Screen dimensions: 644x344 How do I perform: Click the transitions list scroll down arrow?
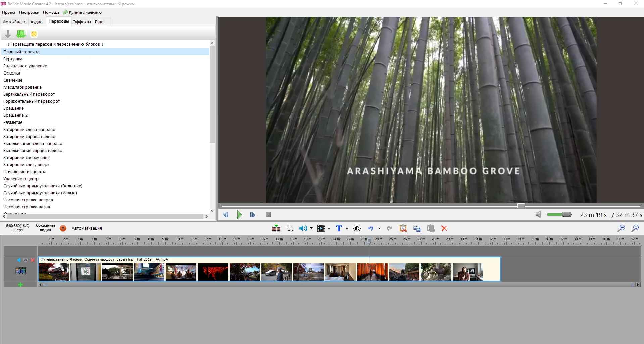pyautogui.click(x=212, y=211)
